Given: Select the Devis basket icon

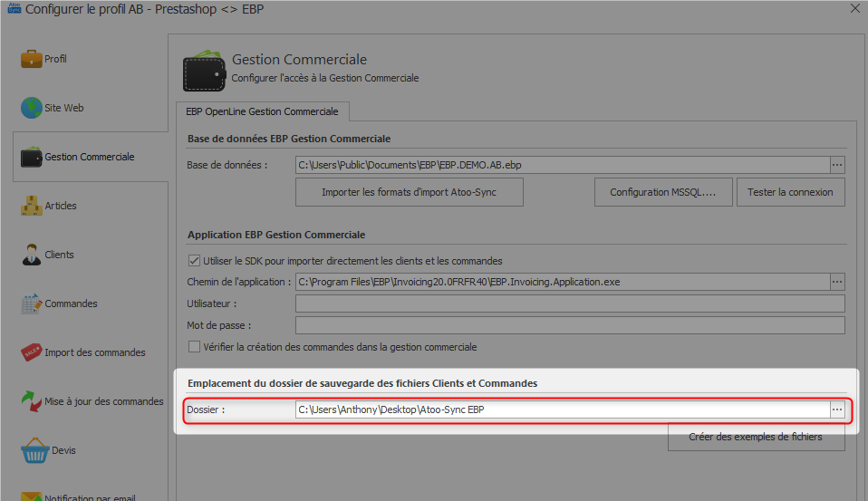Looking at the screenshot, I should [34, 450].
